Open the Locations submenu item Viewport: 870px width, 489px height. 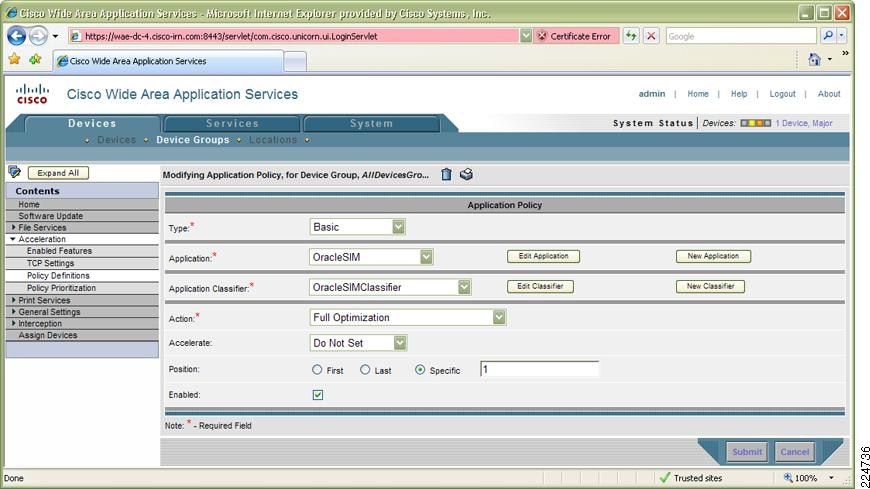tap(273, 140)
